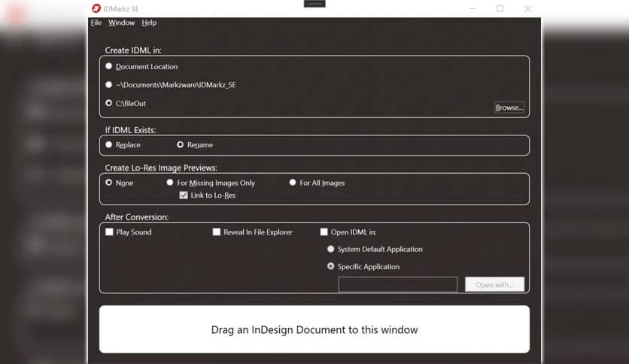
Task: Open the Help menu
Action: (x=149, y=23)
